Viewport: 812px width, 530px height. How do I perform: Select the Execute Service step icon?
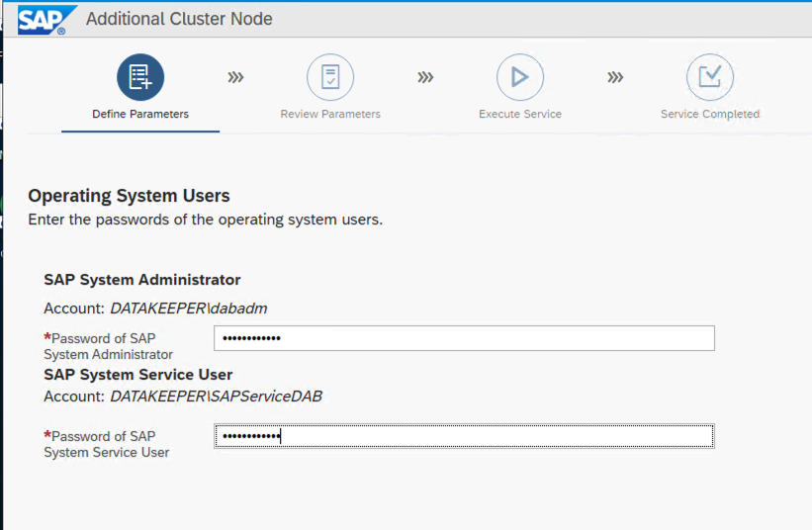[520, 77]
